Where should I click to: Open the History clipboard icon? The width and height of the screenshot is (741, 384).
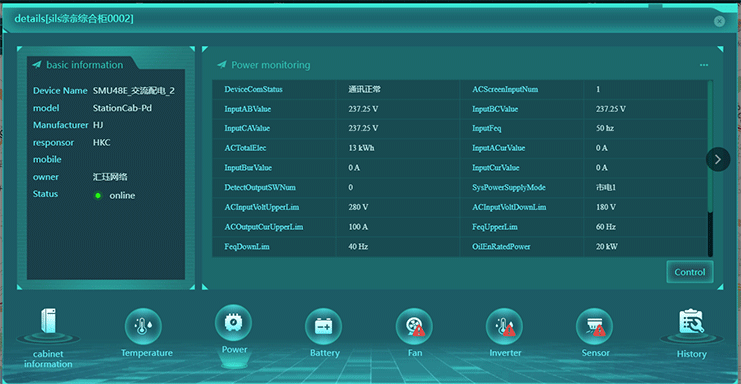tap(691, 322)
